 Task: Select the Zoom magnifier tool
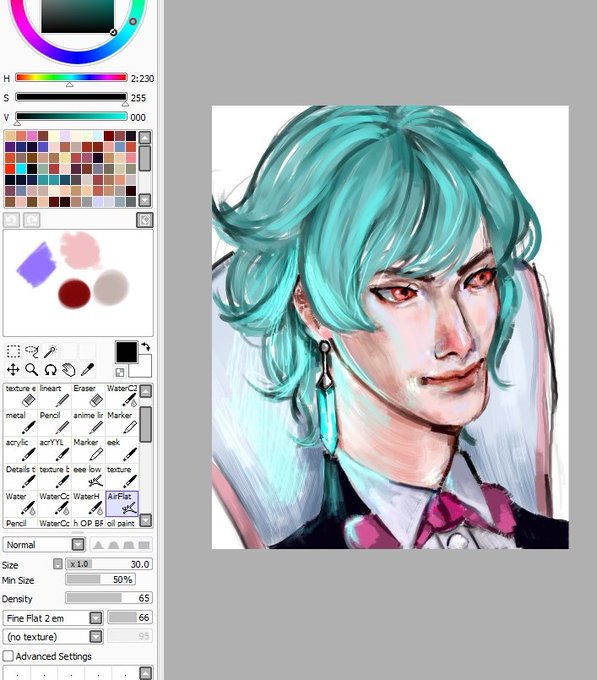(x=32, y=369)
